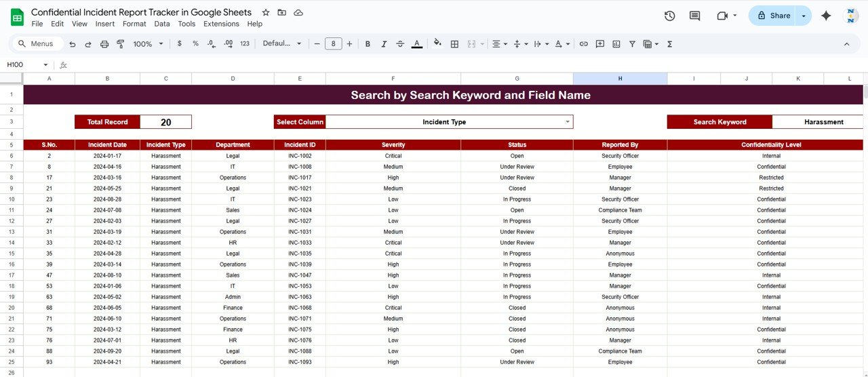Toggle strikethrough formatting

[x=400, y=44]
